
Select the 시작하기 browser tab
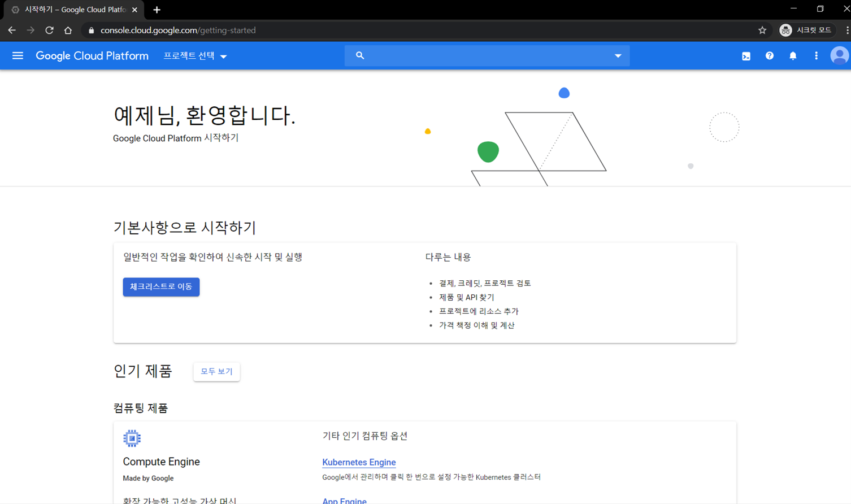73,10
